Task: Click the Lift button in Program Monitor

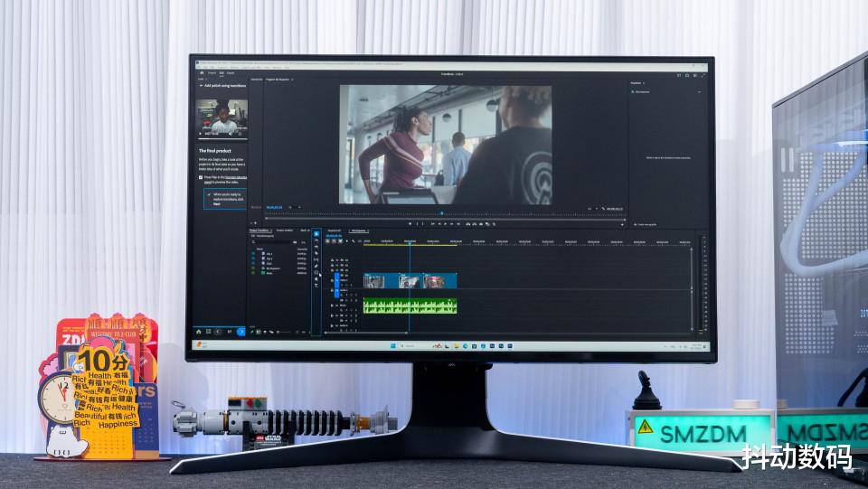Action: (x=467, y=223)
